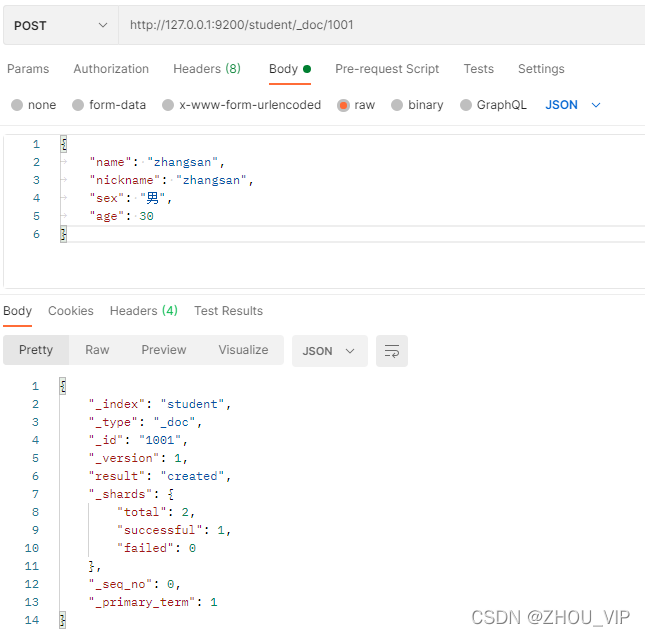Open the Headers (8) request tab
Viewport: 645px width, 636px height.
click(x=207, y=69)
